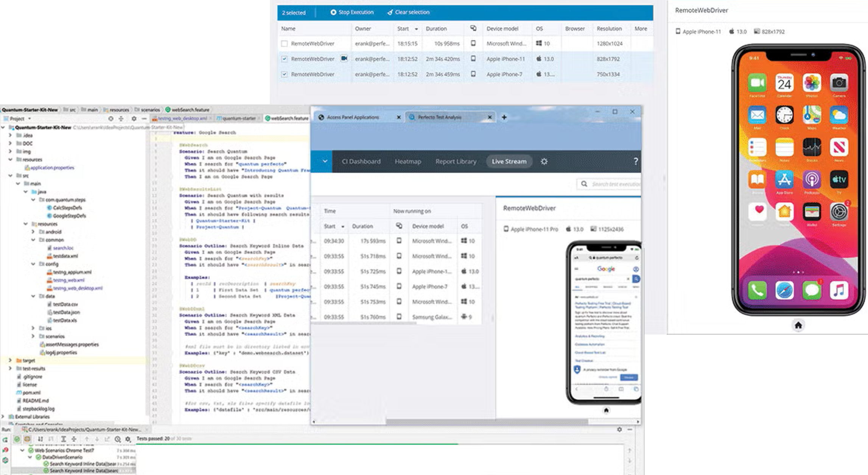Tap the Clock app icon

pyautogui.click(x=784, y=115)
